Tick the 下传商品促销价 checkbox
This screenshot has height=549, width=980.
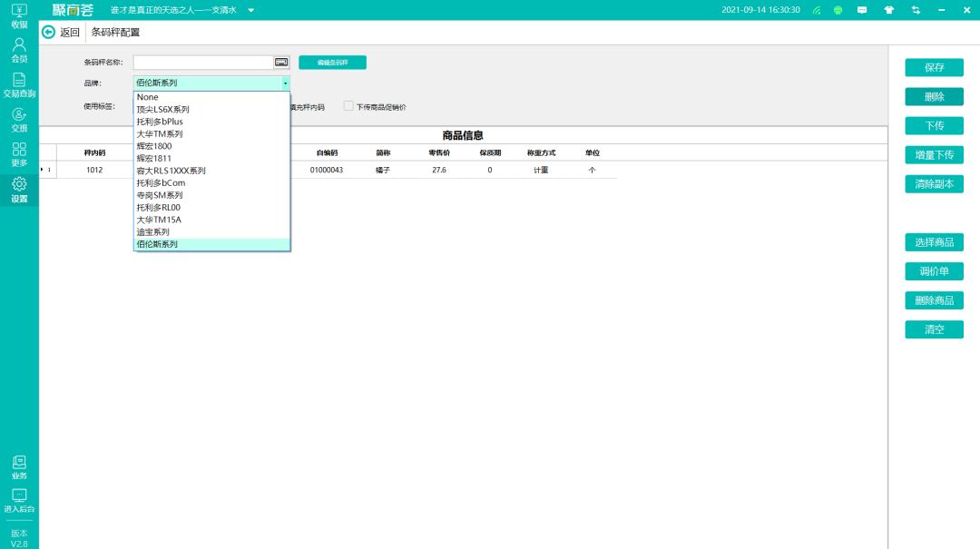pos(348,106)
